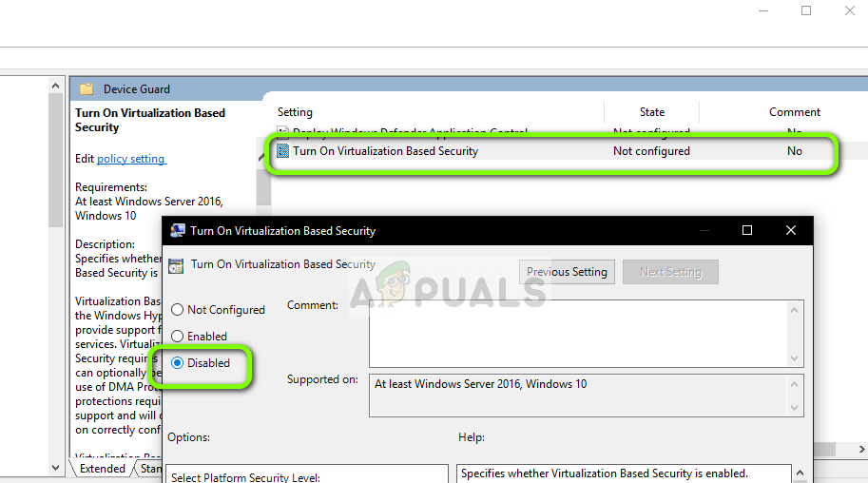Click the Previous Setting button
This screenshot has width=868, height=483.
(567, 272)
